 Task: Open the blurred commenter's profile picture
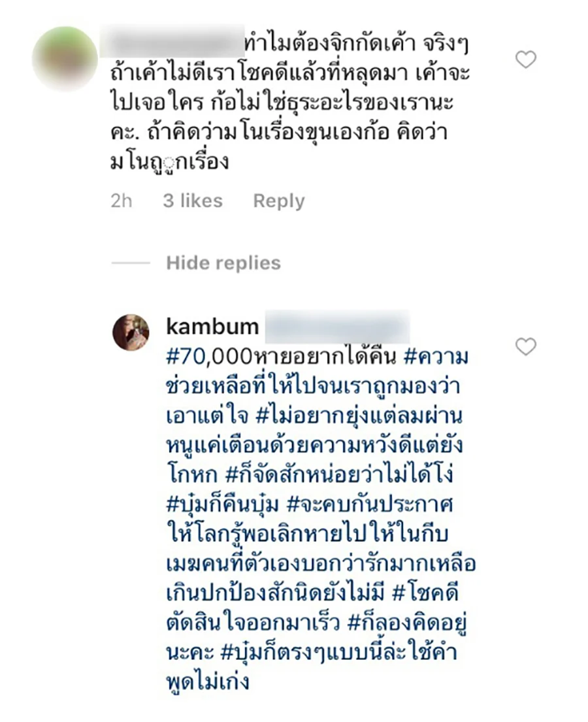65,59
